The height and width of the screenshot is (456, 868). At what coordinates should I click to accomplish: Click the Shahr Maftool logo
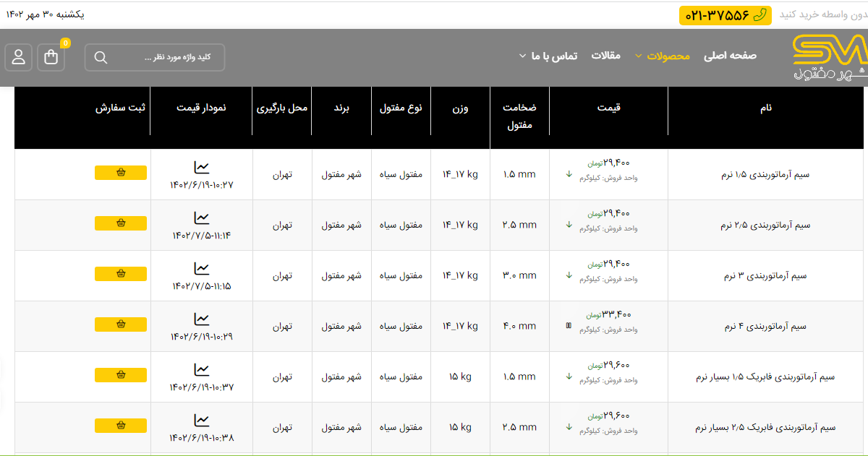[828, 57]
